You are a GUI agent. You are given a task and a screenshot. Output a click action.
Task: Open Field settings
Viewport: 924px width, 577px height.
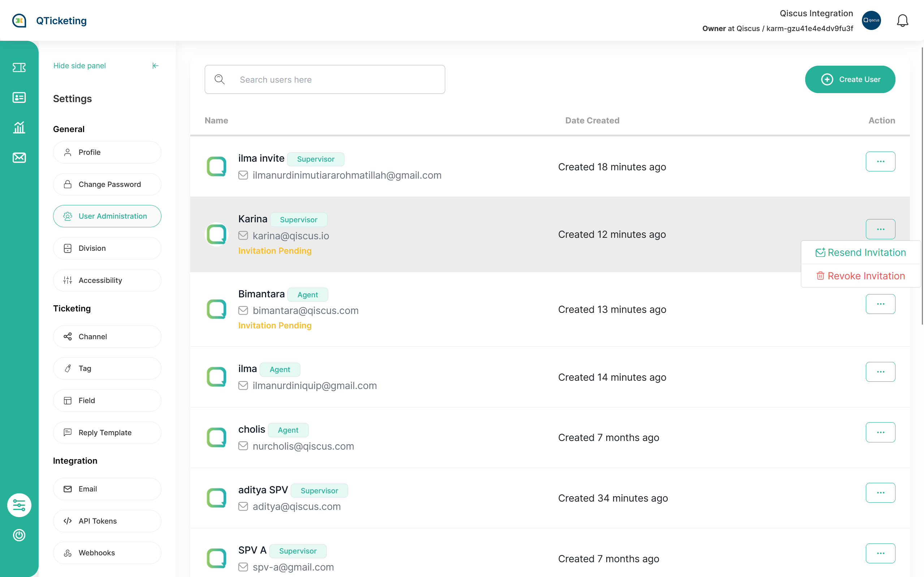(107, 400)
